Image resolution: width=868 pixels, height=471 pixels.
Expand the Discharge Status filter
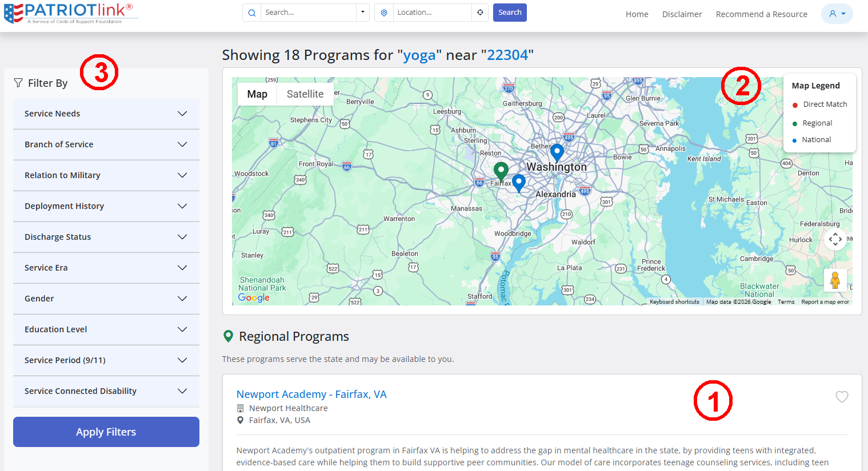[x=106, y=237]
